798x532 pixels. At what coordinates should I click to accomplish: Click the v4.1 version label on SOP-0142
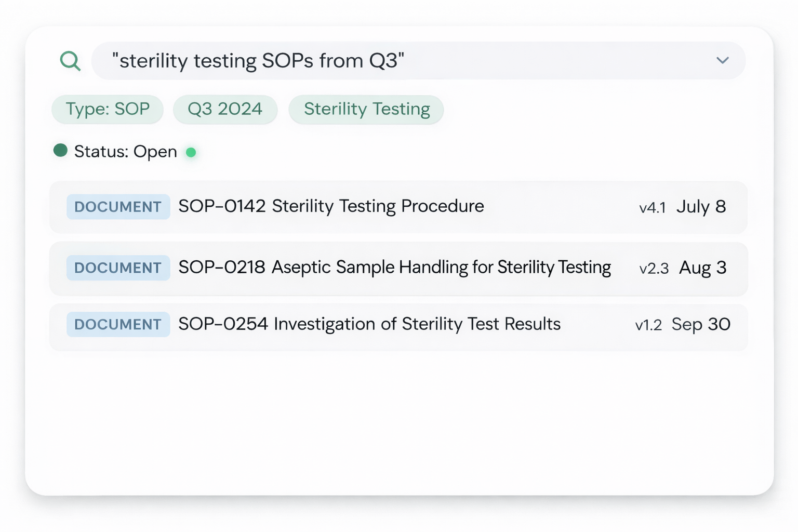(x=653, y=207)
